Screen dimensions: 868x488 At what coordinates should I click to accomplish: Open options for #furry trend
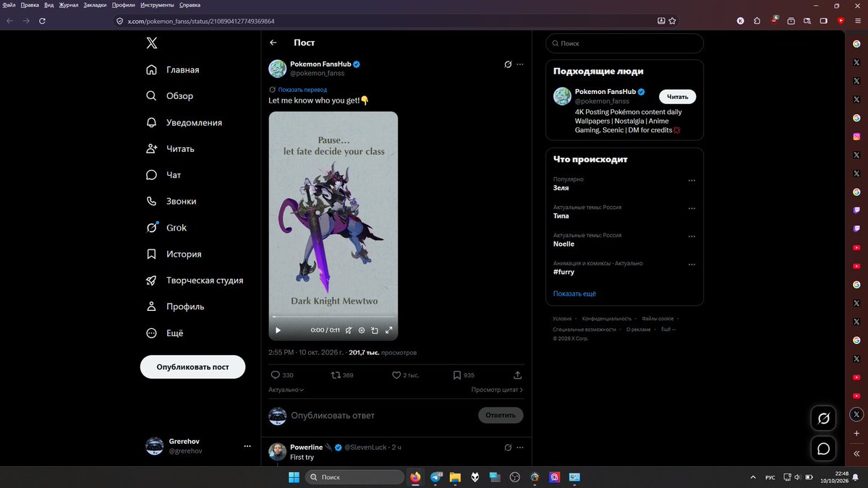(692, 265)
